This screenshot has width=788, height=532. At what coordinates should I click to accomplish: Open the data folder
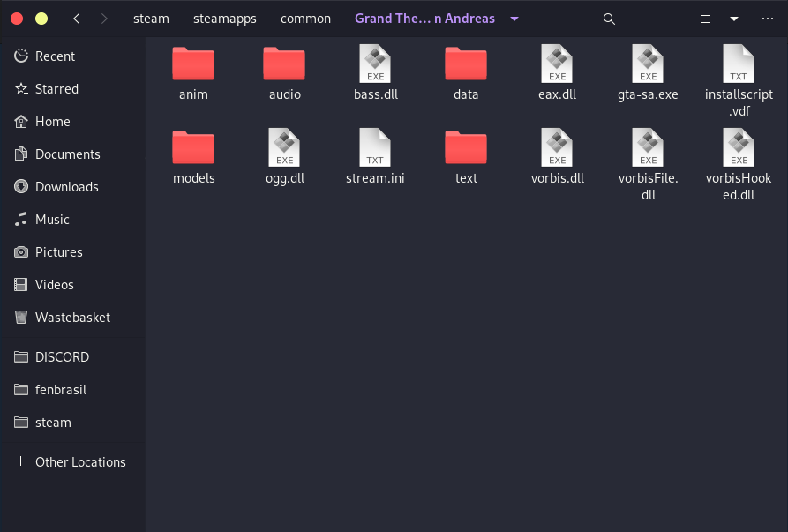[466, 64]
